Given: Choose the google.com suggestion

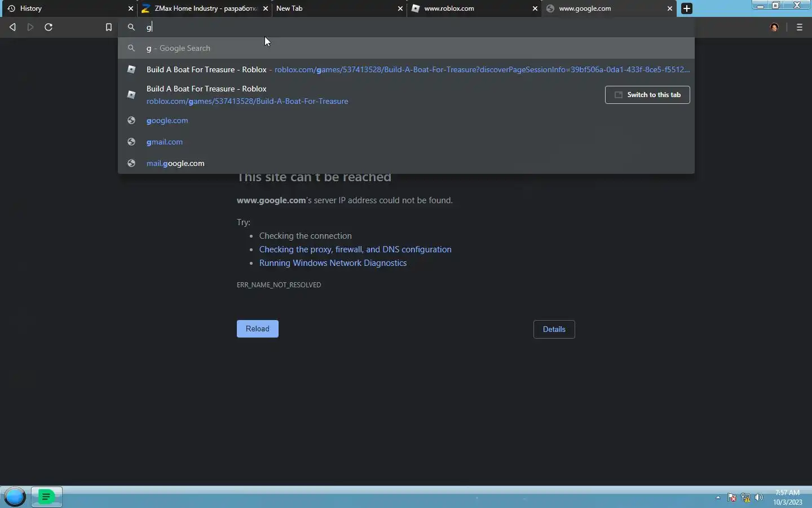Looking at the screenshot, I should point(406,120).
